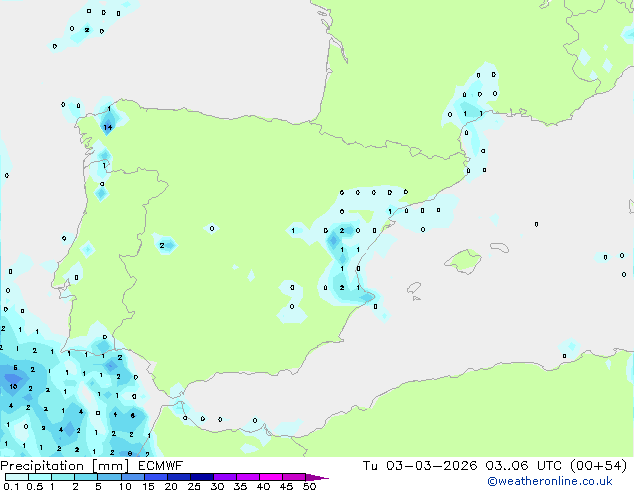Click the Ibiza island outline

pyautogui.click(x=414, y=288)
